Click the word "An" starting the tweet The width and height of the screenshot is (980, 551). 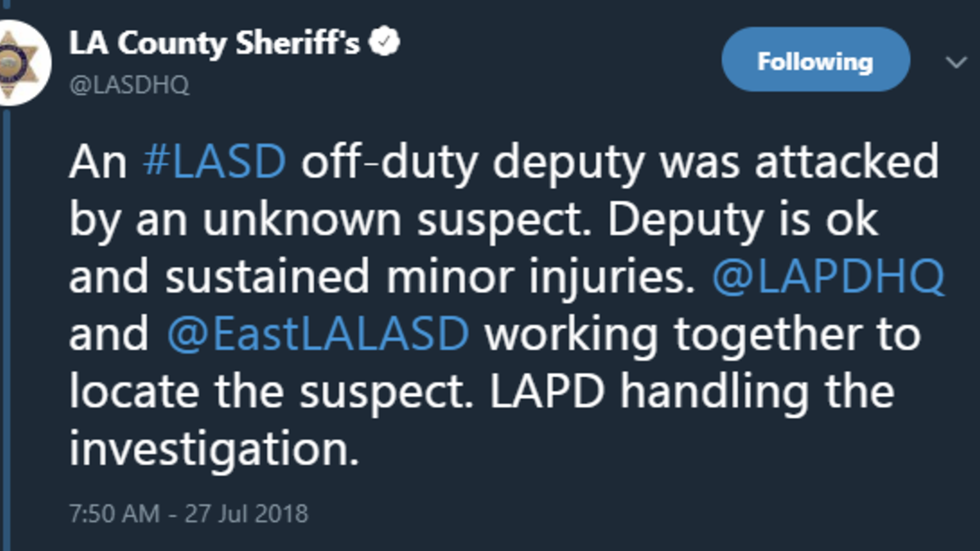(x=97, y=162)
